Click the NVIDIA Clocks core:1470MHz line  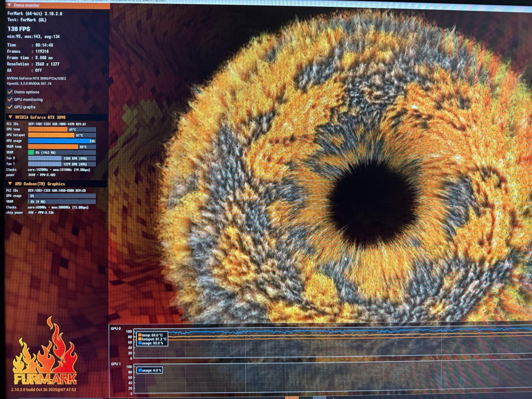(x=59, y=170)
